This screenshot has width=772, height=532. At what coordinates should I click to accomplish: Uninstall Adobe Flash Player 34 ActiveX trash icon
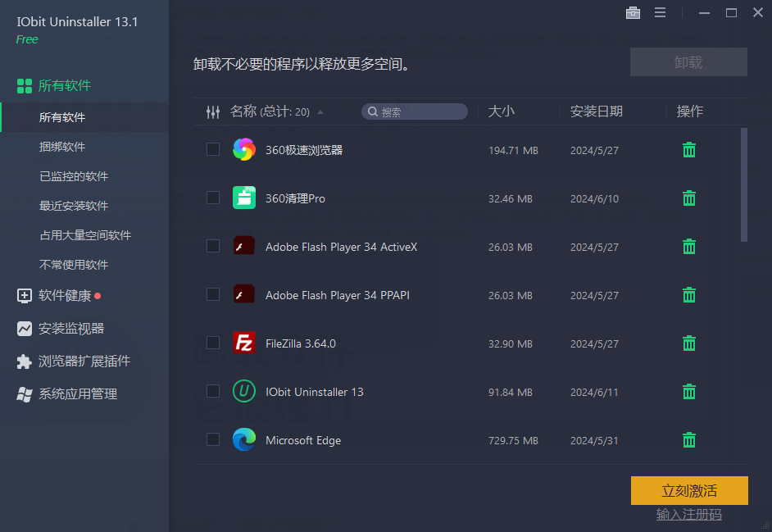[x=688, y=246]
